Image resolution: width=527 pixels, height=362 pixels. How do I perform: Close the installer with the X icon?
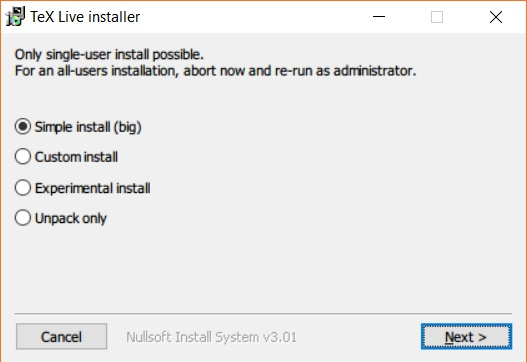pyautogui.click(x=496, y=17)
